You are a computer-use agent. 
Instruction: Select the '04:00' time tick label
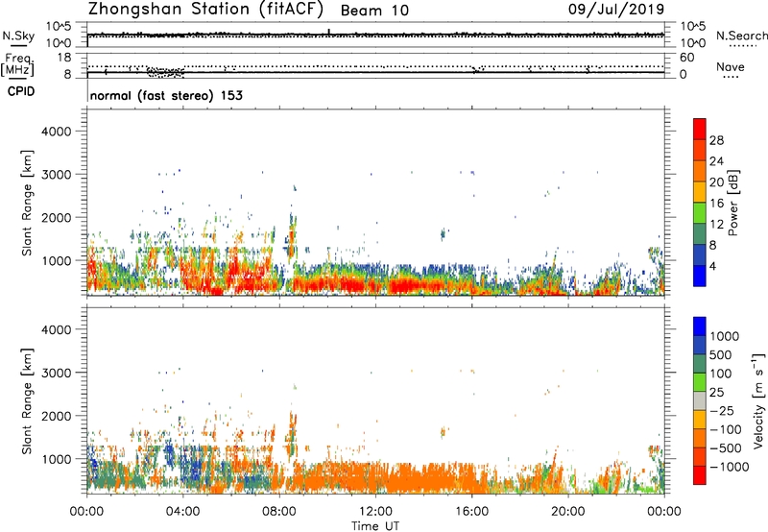[183, 512]
